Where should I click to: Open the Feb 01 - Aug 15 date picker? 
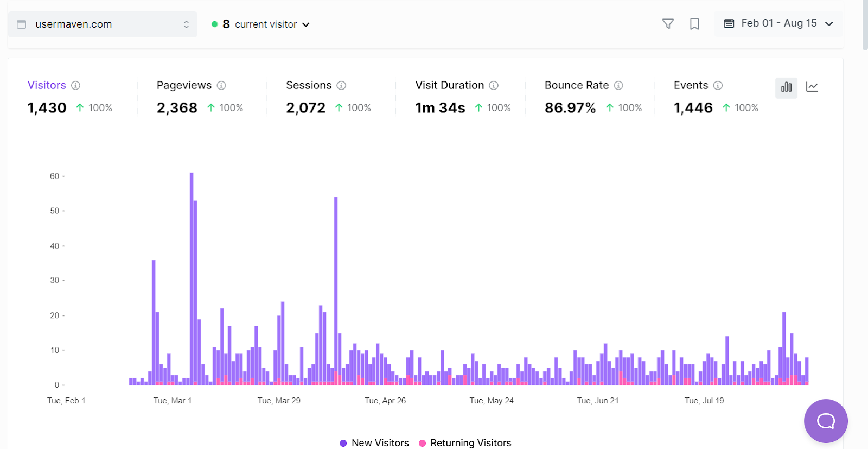[x=778, y=23]
